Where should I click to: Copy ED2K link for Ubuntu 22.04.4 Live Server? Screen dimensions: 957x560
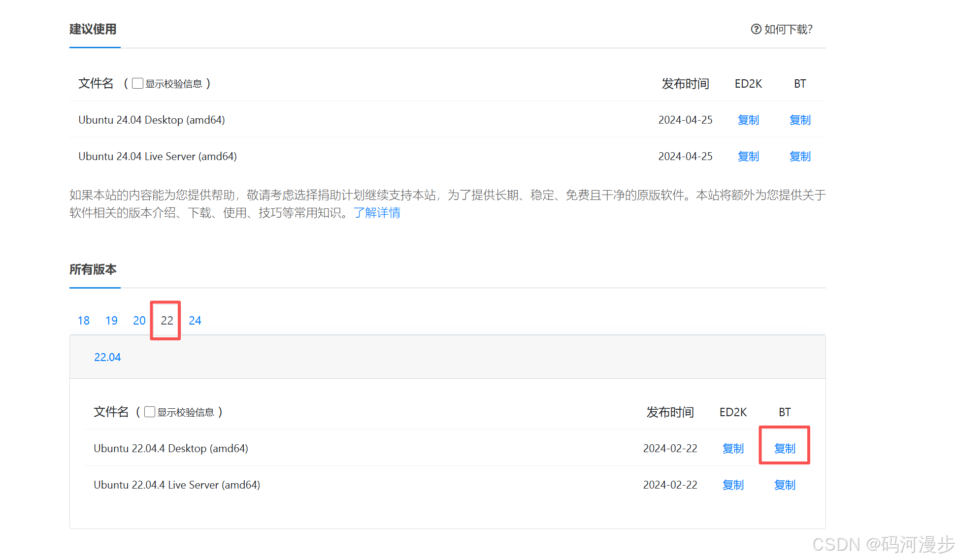(x=733, y=485)
